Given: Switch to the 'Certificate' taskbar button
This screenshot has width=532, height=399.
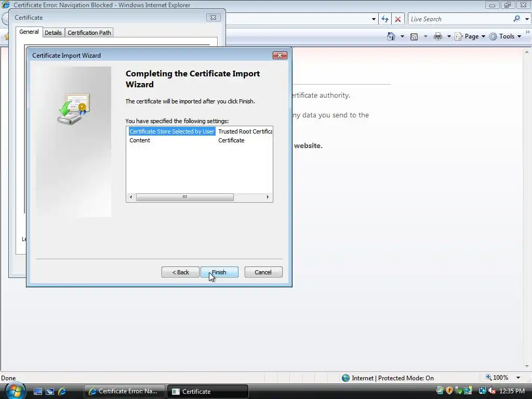Looking at the screenshot, I should click(208, 392).
